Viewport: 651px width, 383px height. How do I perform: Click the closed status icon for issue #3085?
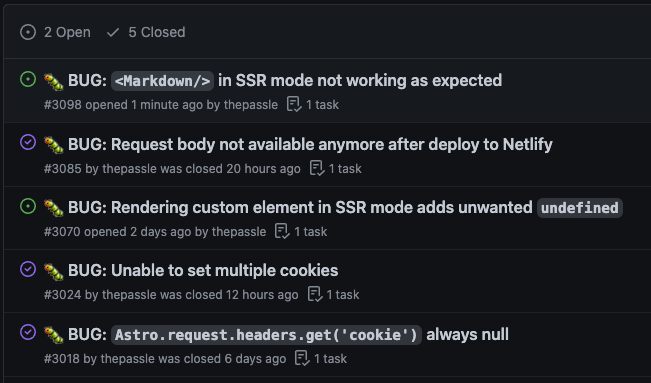click(x=28, y=142)
